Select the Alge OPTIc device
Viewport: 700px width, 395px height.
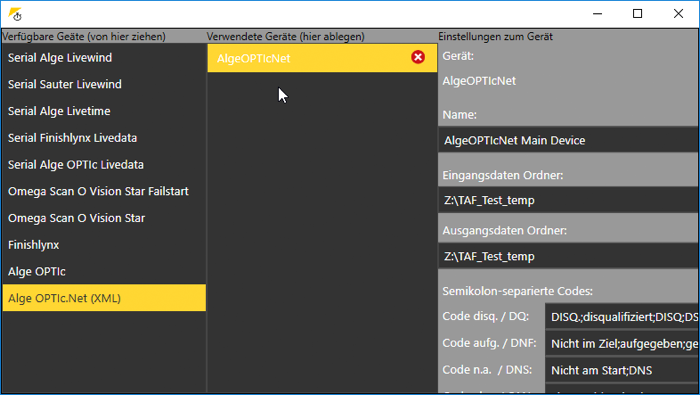click(104, 272)
